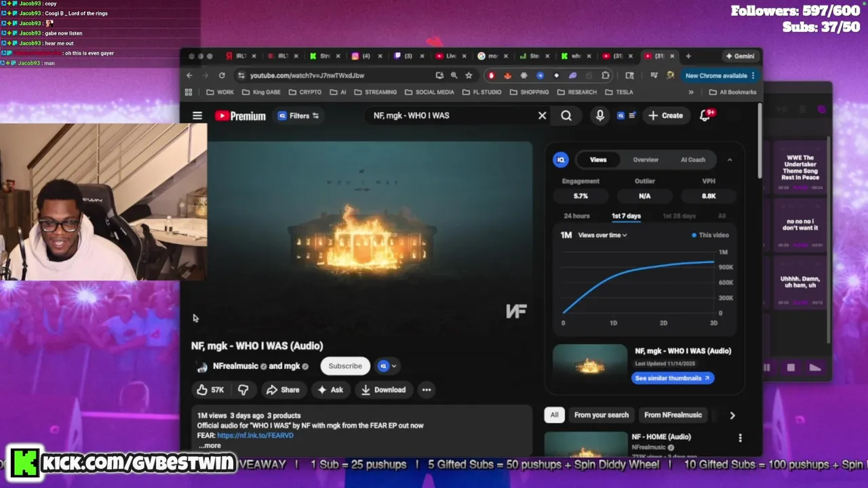The width and height of the screenshot is (868, 488).
Task: Switch to the Overview tab in vidIQ
Action: click(x=646, y=160)
